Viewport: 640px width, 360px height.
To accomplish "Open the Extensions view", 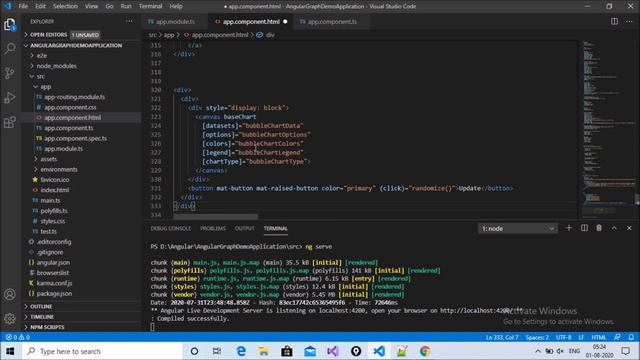I will pos(10,122).
